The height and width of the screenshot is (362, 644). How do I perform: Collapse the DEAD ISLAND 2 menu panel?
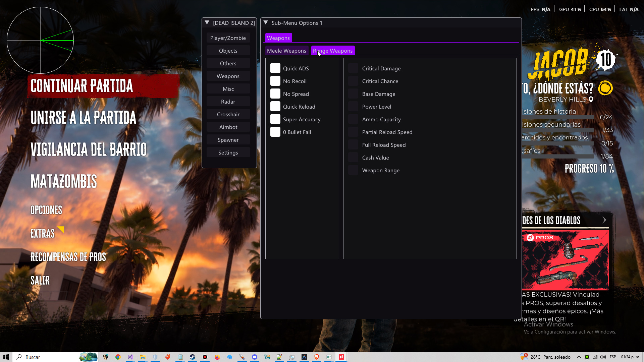[x=207, y=22]
